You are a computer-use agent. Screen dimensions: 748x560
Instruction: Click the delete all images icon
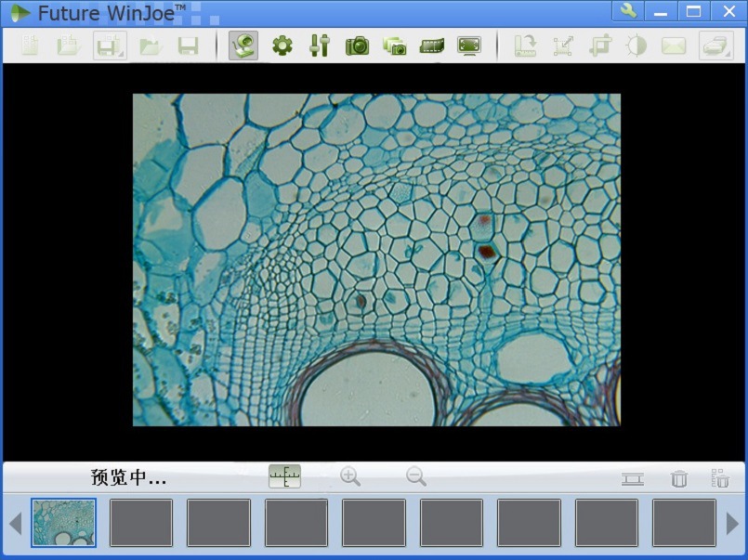coord(720,478)
